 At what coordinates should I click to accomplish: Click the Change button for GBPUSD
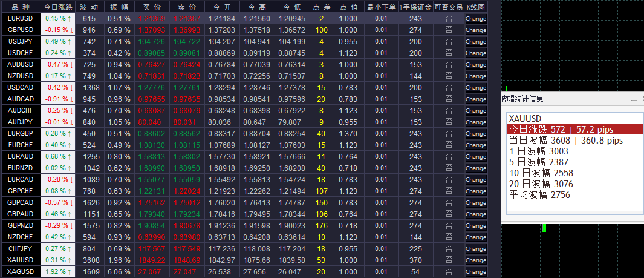coord(476,30)
